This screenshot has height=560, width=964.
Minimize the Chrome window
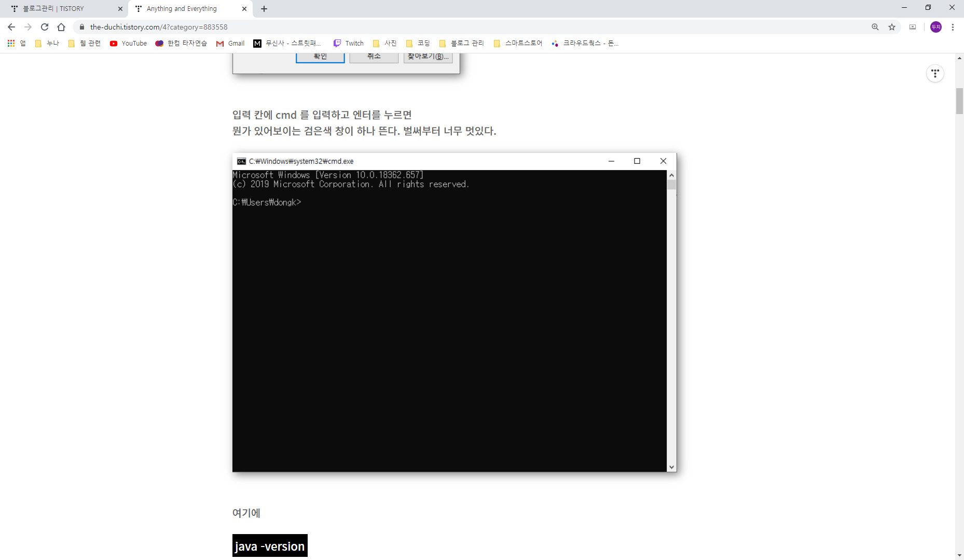[904, 8]
